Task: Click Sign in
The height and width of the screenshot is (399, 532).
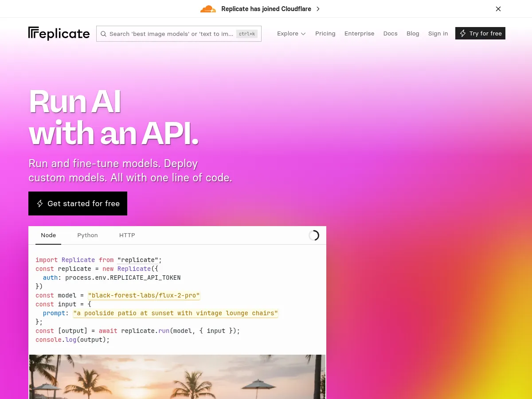Action: (438, 33)
